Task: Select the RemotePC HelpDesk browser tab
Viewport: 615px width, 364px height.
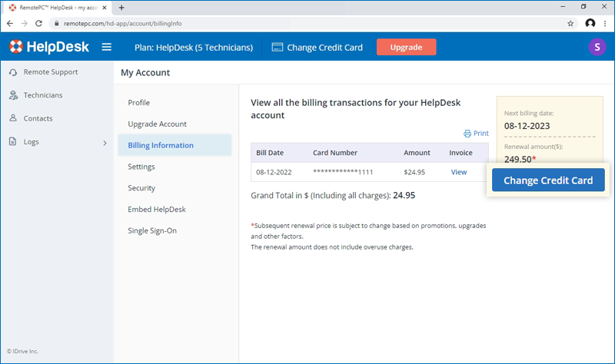Action: click(58, 8)
